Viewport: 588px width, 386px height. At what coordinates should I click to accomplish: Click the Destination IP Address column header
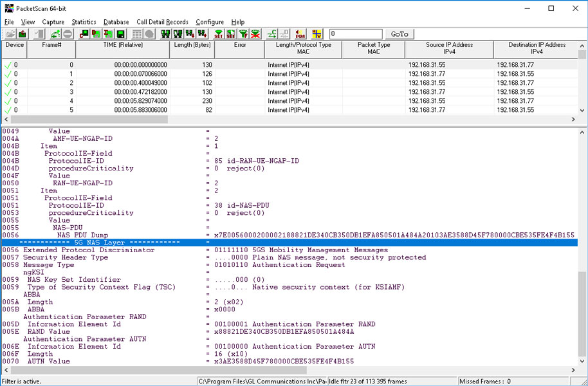click(537, 50)
